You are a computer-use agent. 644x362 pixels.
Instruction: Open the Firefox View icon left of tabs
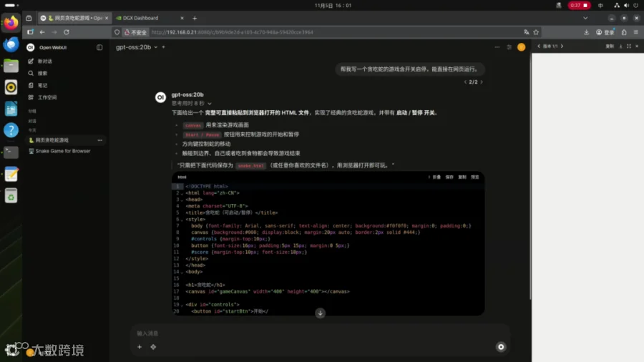29,18
